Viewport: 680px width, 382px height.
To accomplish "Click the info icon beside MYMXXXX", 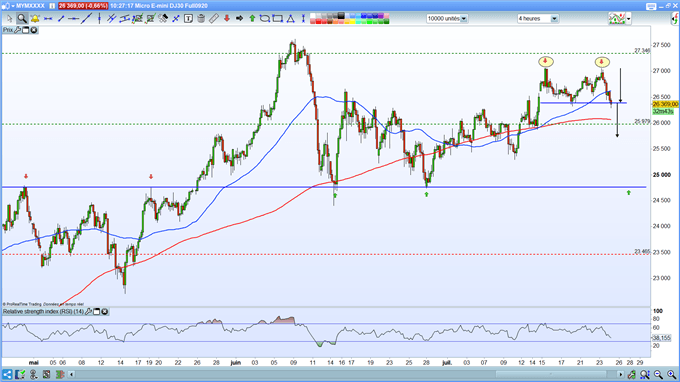I will (52, 6).
